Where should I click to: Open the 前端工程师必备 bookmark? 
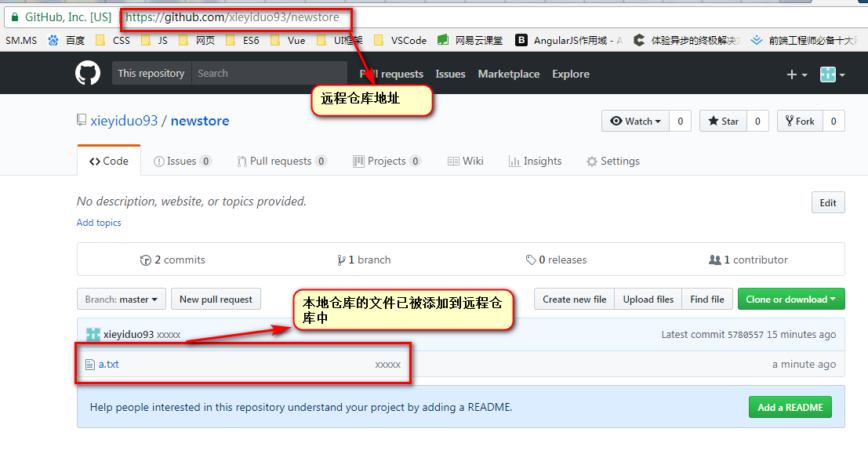(804, 41)
